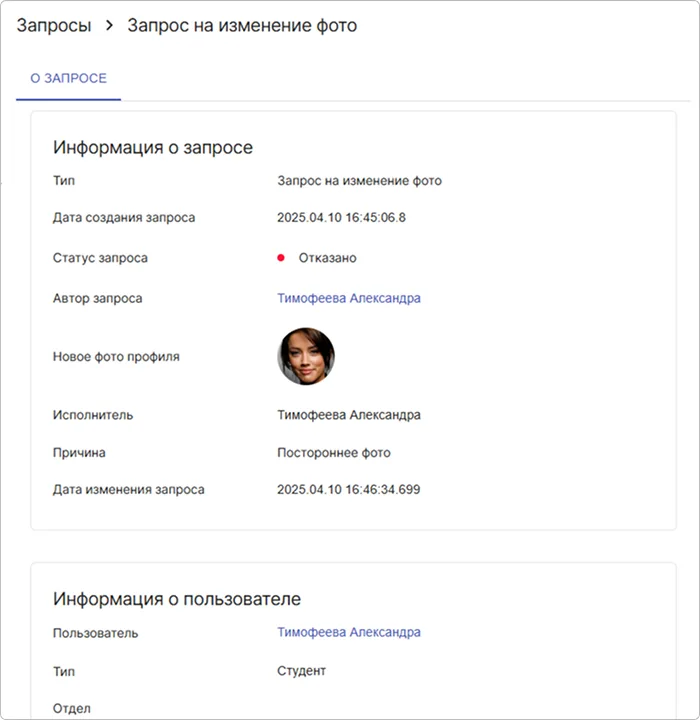
Task: Click the Отдел field label
Action: (x=71, y=709)
